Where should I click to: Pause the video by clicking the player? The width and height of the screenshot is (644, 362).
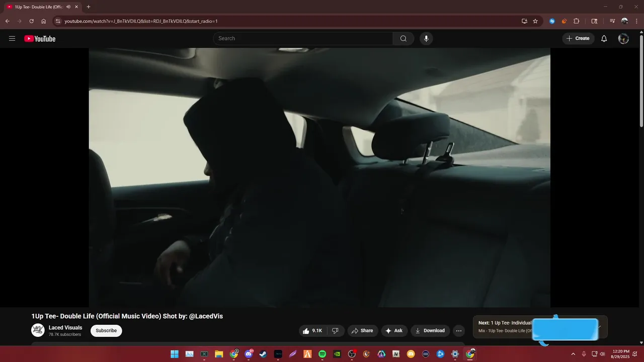[x=319, y=177]
